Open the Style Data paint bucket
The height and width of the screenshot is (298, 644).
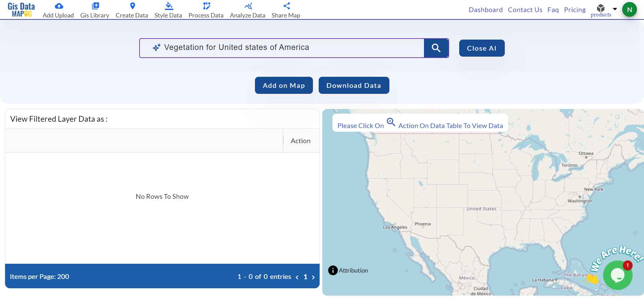[x=169, y=6]
